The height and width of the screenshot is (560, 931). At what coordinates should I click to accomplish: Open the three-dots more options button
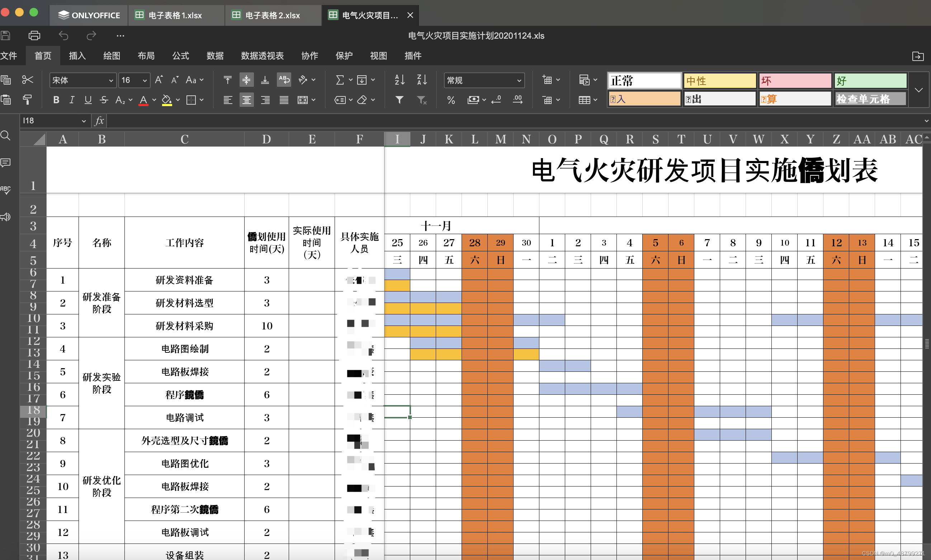click(x=120, y=35)
